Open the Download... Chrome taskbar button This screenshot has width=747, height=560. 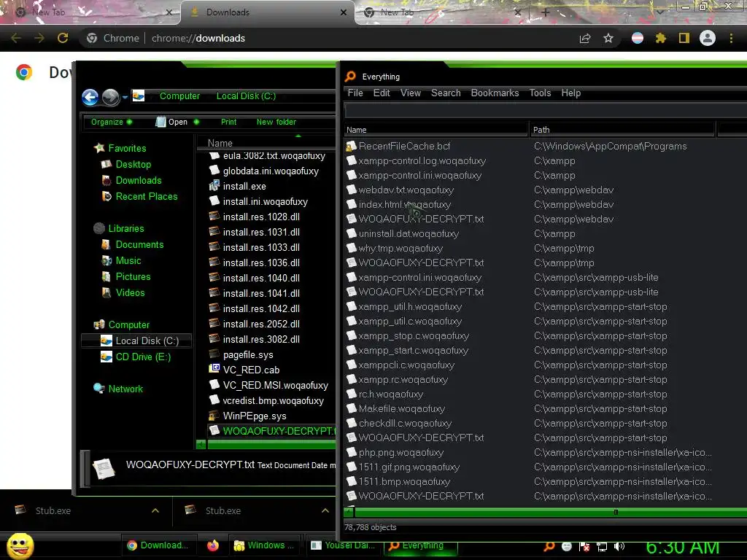[158, 545]
